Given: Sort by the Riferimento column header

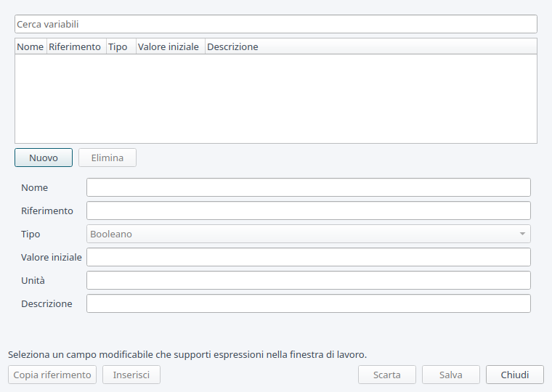Looking at the screenshot, I should pyautogui.click(x=76, y=46).
